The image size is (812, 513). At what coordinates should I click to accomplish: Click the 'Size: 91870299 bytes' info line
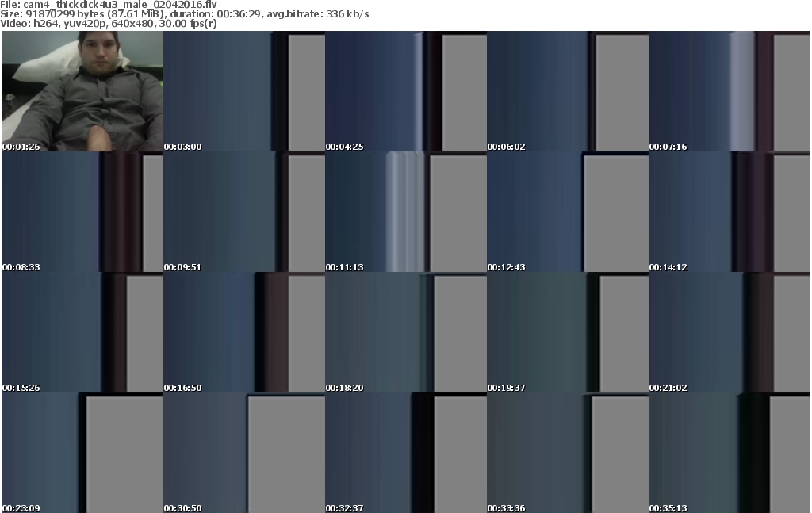coord(184,14)
